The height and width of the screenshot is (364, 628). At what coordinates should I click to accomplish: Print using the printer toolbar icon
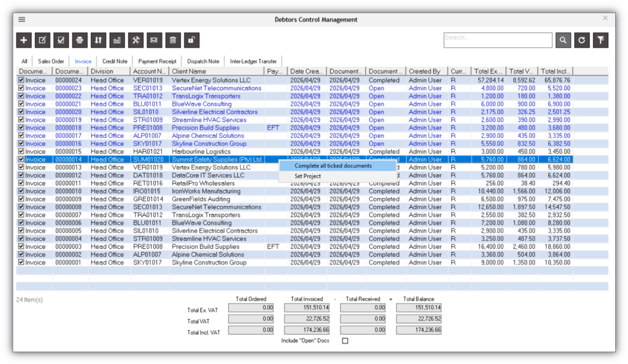tap(80, 40)
